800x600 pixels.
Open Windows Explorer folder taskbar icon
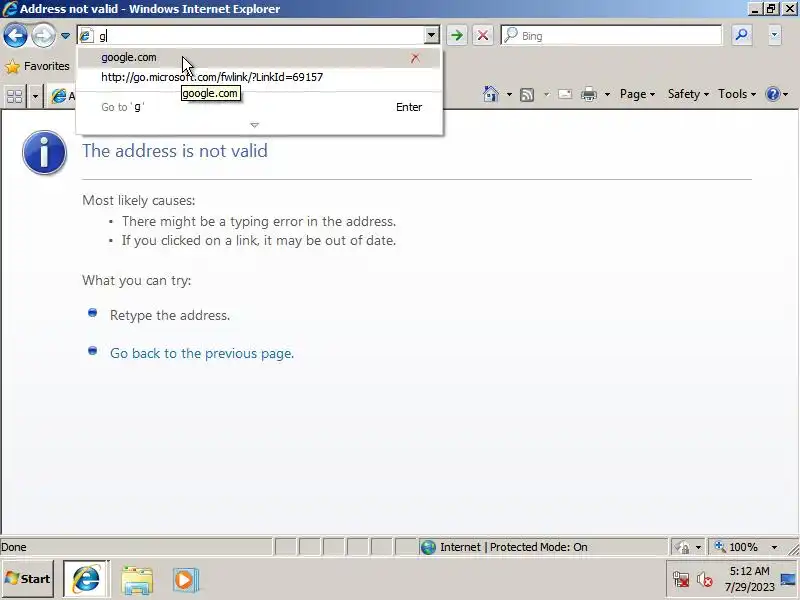137,580
